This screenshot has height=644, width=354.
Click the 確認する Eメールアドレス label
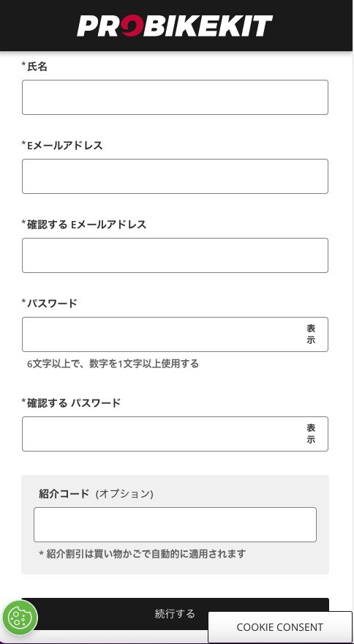84,224
